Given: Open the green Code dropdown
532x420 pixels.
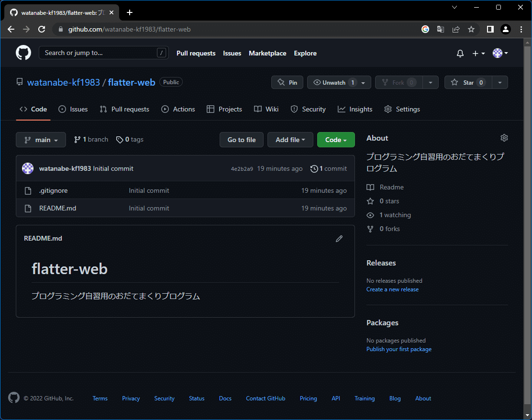Looking at the screenshot, I should point(336,140).
